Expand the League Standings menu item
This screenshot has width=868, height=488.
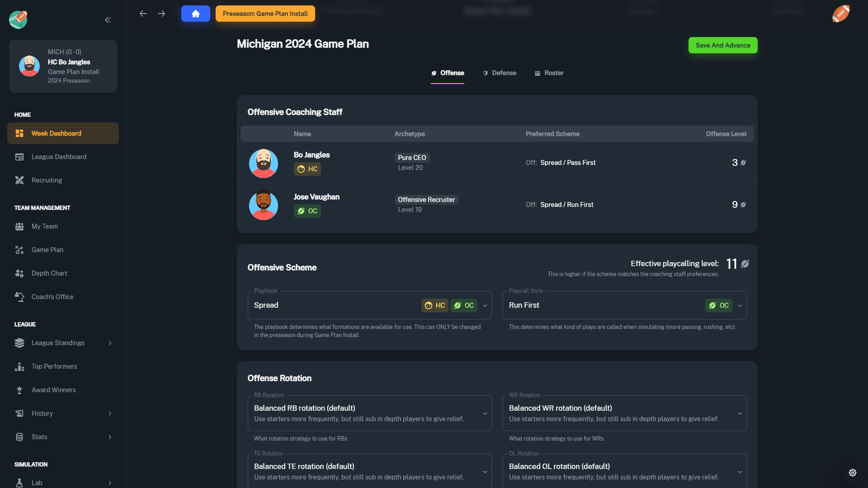pos(110,343)
